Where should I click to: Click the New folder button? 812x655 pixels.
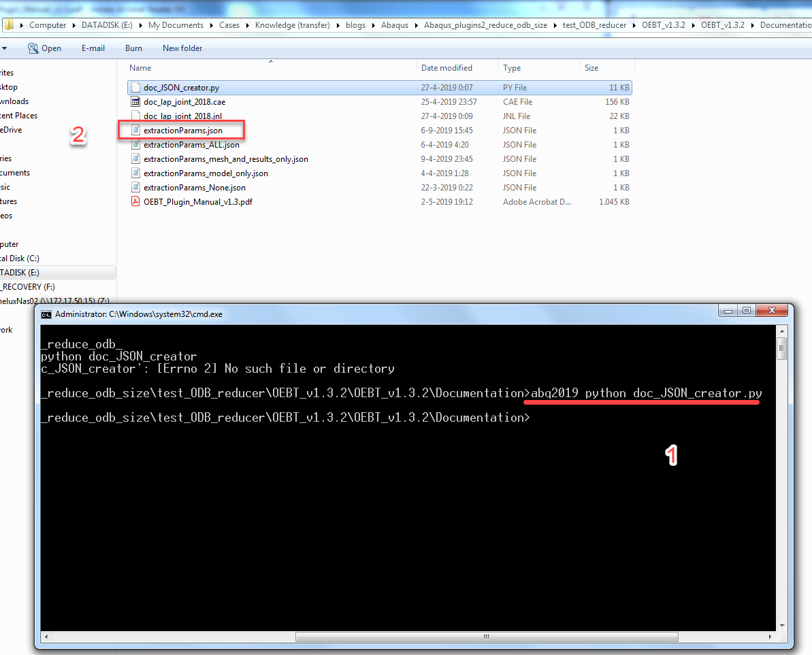click(182, 48)
